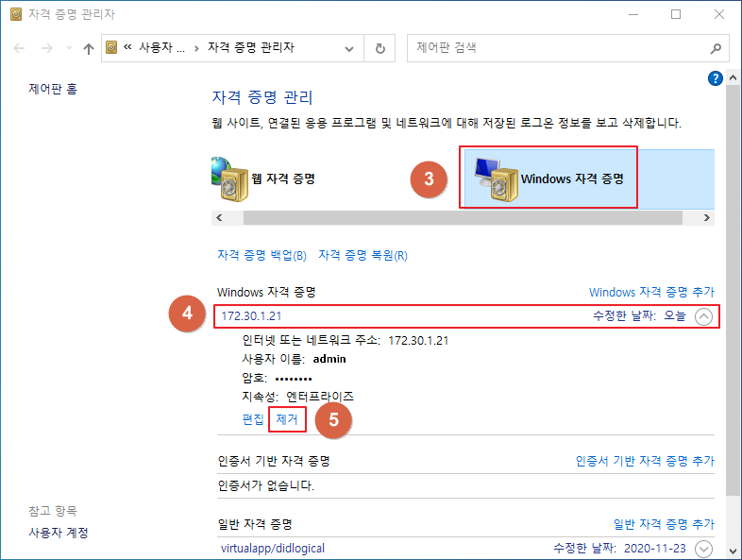Click 편집 to edit the credential
This screenshot has height=560, width=742.
253,419
